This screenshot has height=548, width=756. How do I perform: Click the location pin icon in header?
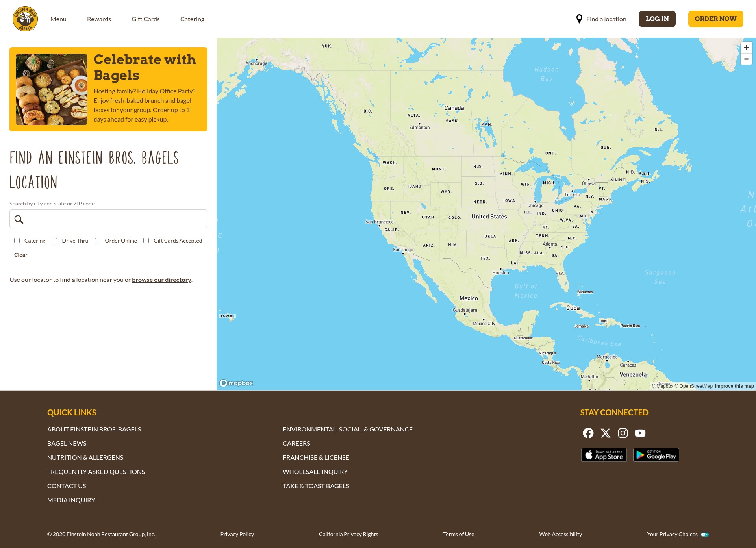[579, 19]
